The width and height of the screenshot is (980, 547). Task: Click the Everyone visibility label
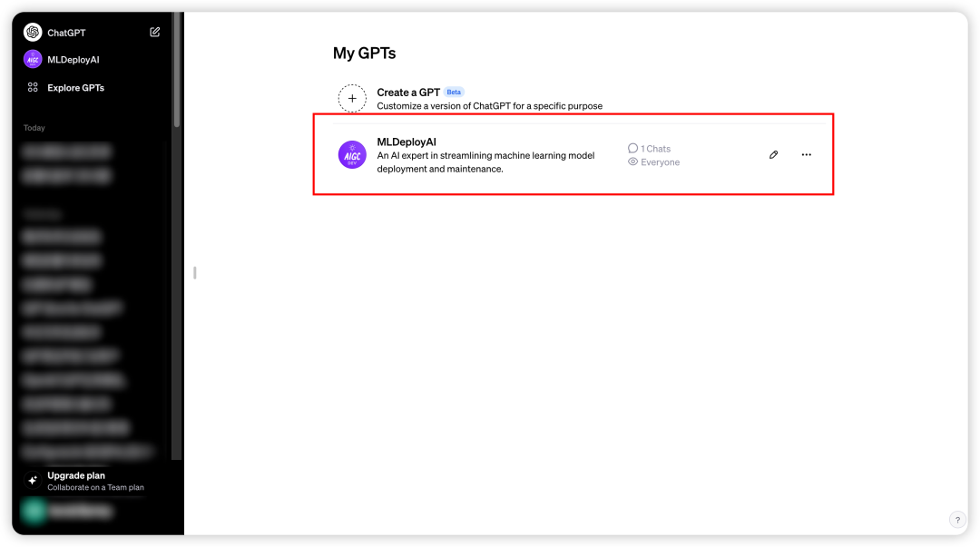tap(660, 161)
